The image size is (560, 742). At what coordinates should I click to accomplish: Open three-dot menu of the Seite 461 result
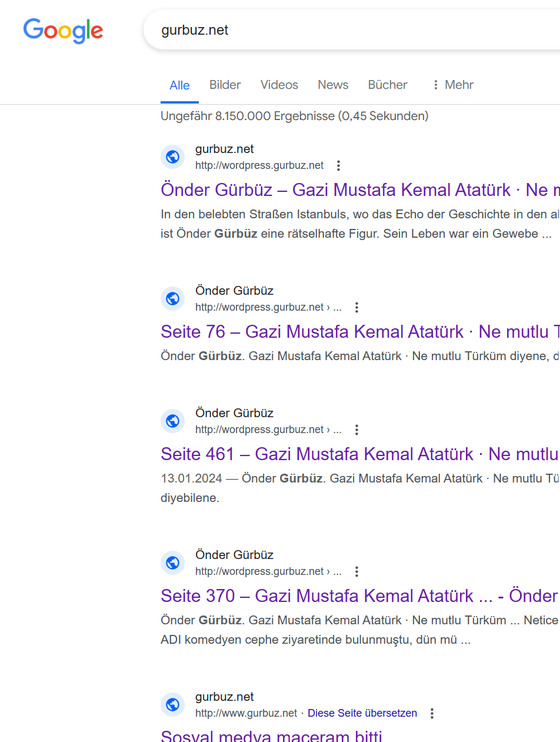pos(356,430)
